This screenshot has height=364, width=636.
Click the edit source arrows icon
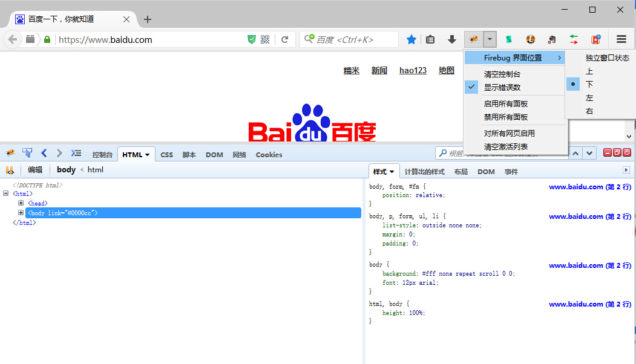(x=10, y=169)
